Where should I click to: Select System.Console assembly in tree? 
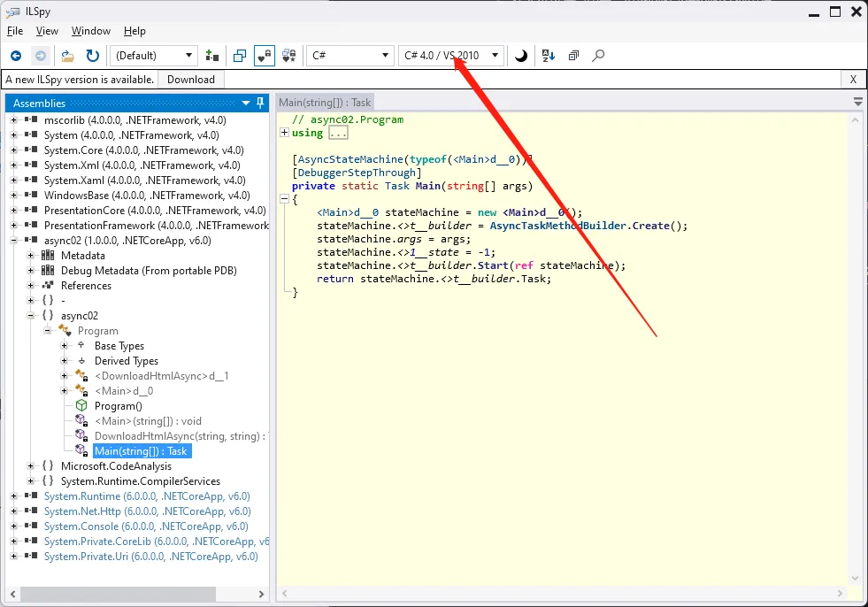point(146,526)
